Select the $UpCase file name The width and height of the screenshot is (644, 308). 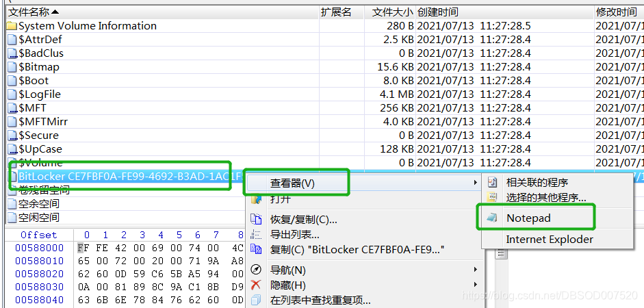pos(40,149)
